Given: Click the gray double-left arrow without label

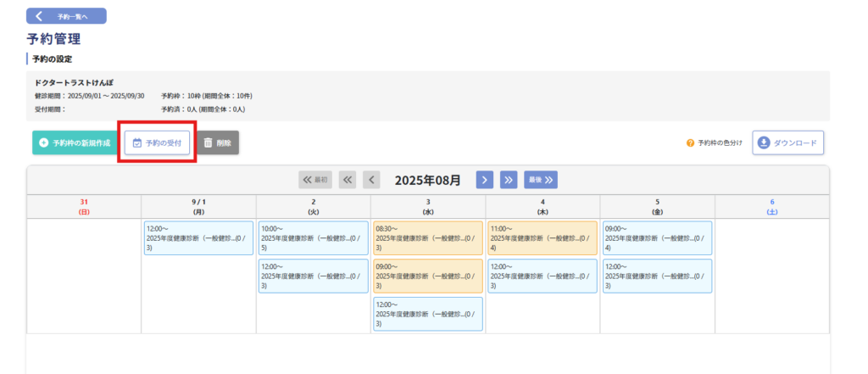Looking at the screenshot, I should pos(348,180).
